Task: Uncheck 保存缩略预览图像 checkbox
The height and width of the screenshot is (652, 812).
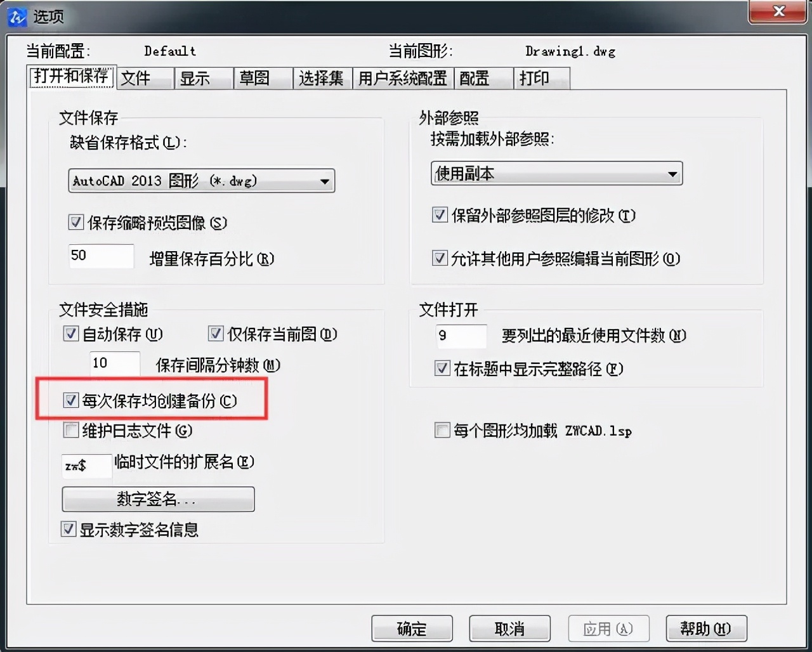Action: tap(75, 223)
